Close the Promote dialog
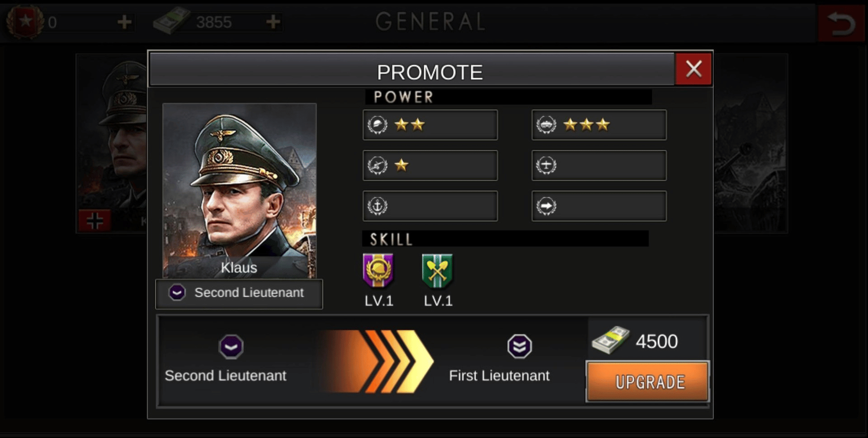Viewport: 868px width, 438px height. tap(693, 69)
